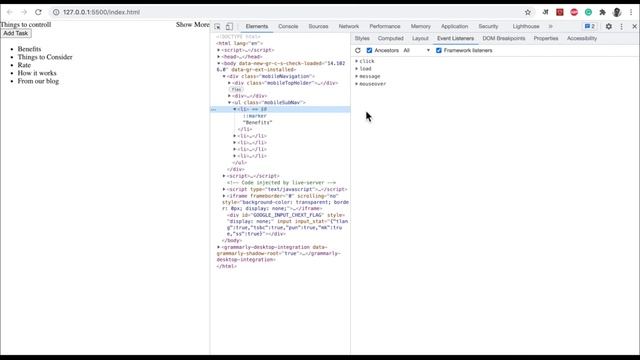Open the Lighthouse tab

[526, 27]
